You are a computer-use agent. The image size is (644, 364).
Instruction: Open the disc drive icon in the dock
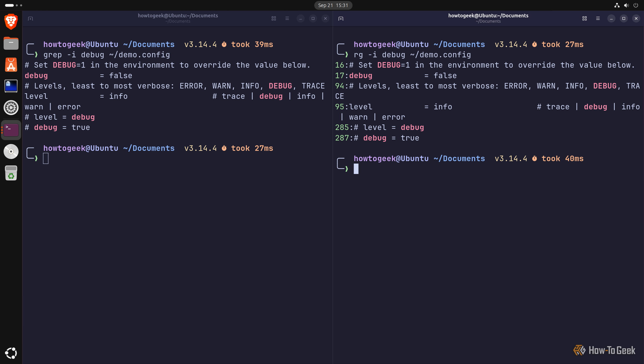point(11,152)
